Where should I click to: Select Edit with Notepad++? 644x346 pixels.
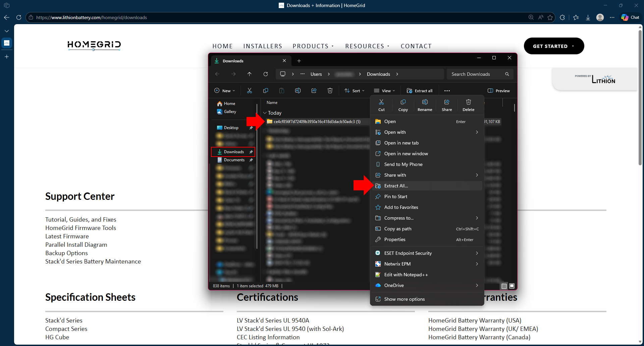coord(427,275)
